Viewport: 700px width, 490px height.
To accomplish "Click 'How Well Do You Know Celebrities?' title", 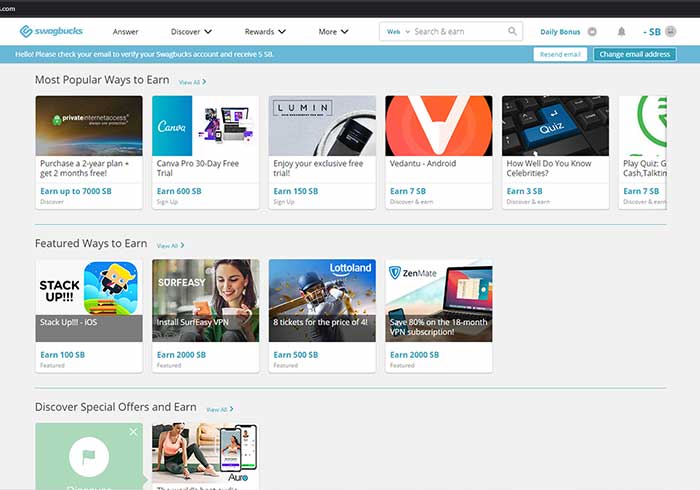I will pos(549,168).
